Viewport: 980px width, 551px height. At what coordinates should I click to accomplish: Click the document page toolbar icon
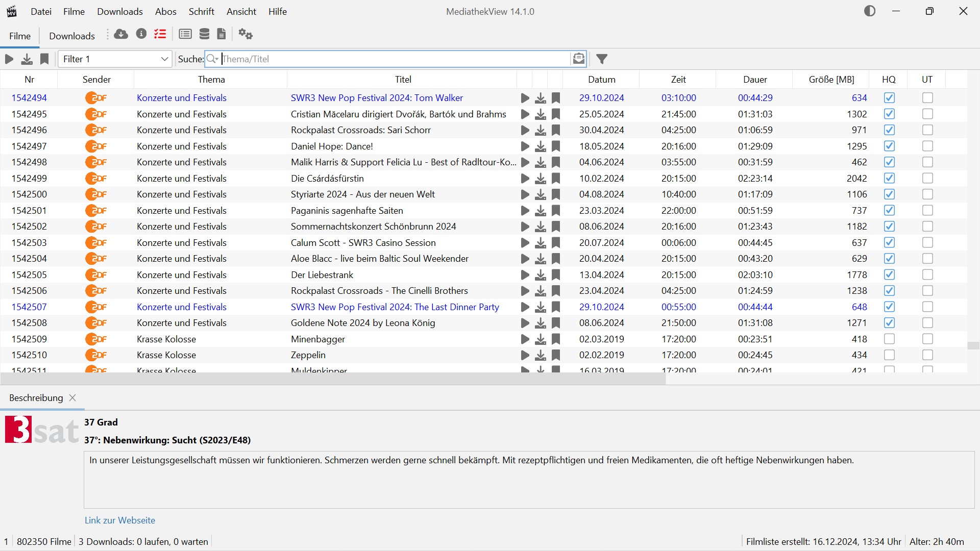tap(222, 34)
